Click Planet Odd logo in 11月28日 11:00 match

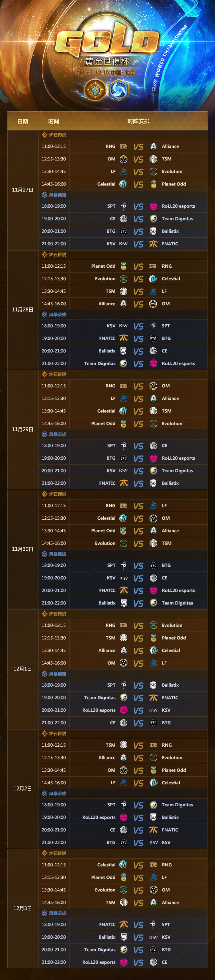[x=123, y=266]
